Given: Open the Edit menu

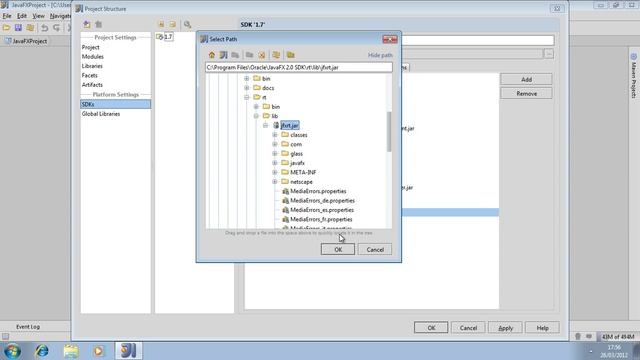Looking at the screenshot, I should (22, 16).
